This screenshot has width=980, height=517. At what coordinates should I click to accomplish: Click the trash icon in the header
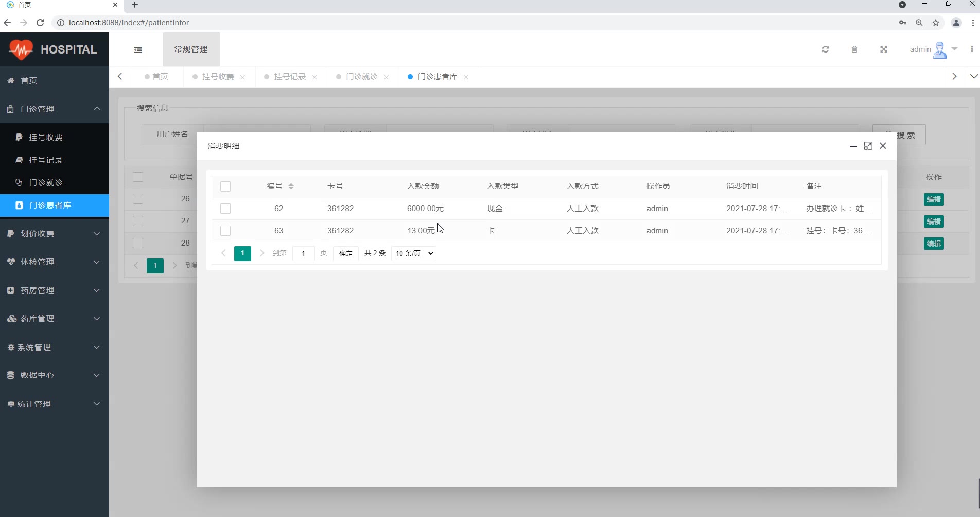854,49
